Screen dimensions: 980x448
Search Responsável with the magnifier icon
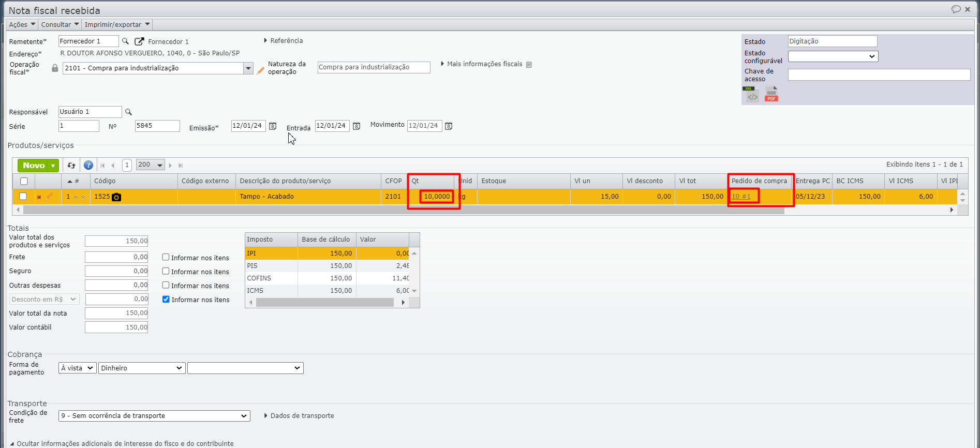(128, 112)
